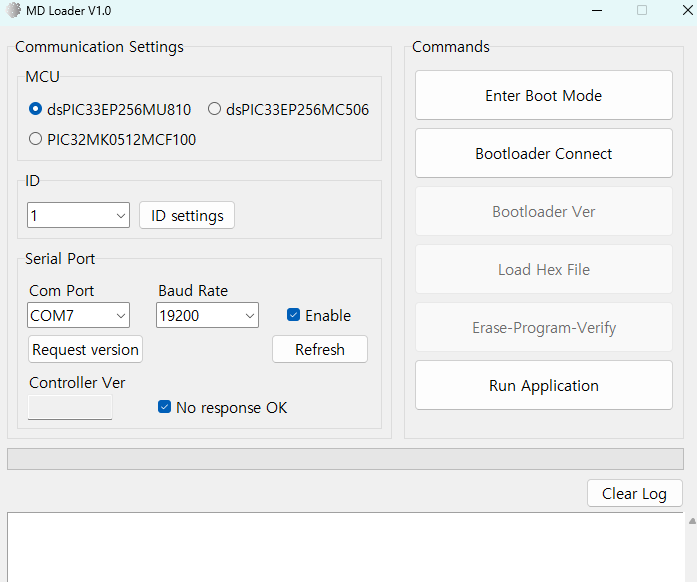Click inside the log text area

click(345, 547)
